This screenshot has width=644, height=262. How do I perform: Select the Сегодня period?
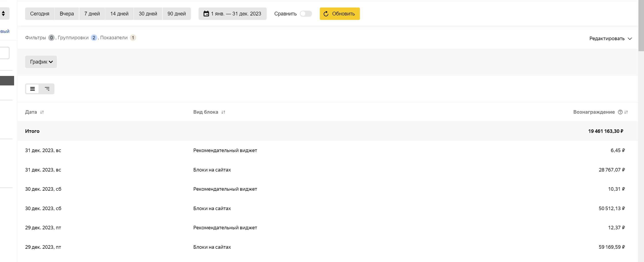click(39, 13)
